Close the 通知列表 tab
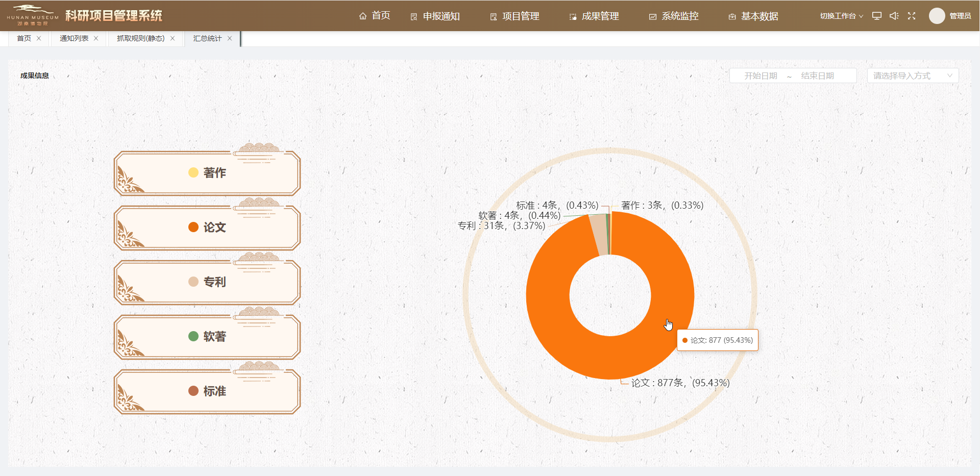Image resolution: width=980 pixels, height=476 pixels. point(96,38)
